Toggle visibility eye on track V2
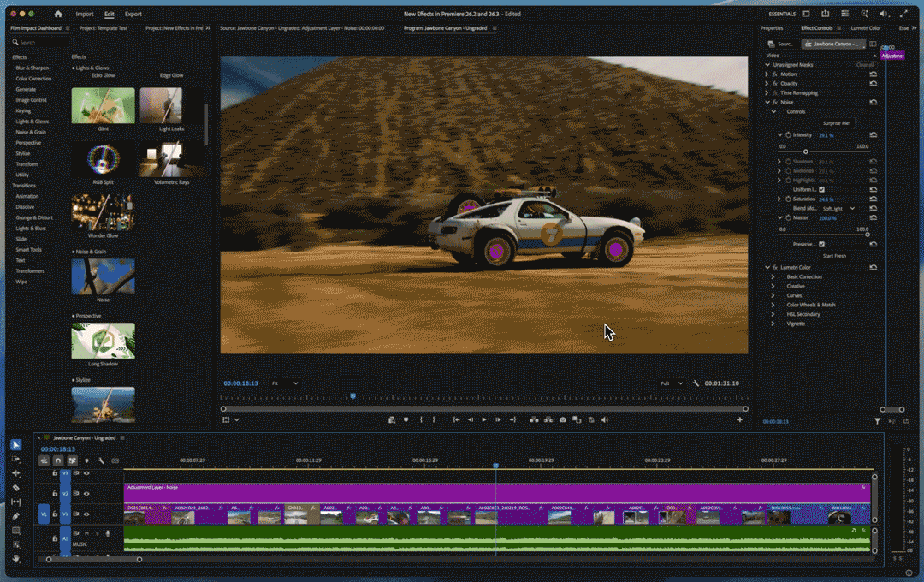This screenshot has width=924, height=582. (86, 494)
